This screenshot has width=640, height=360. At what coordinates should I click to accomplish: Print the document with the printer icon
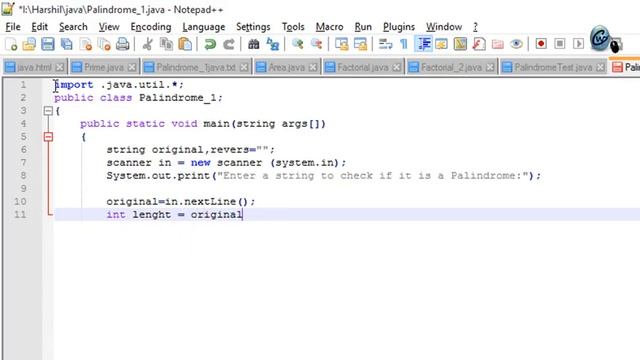(x=122, y=44)
